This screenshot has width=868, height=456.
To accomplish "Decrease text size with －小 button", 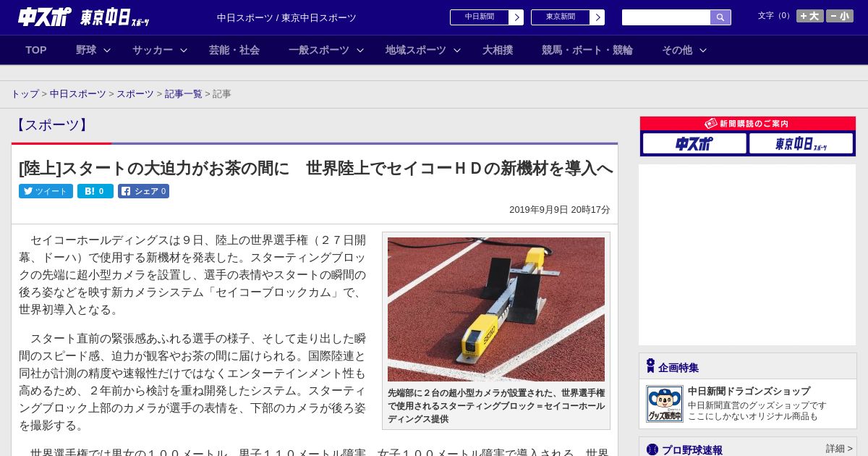I will point(840,16).
